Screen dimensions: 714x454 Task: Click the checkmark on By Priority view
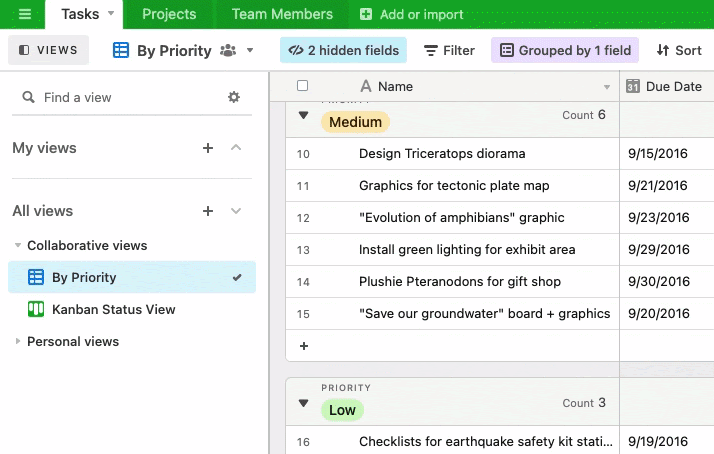tap(237, 277)
